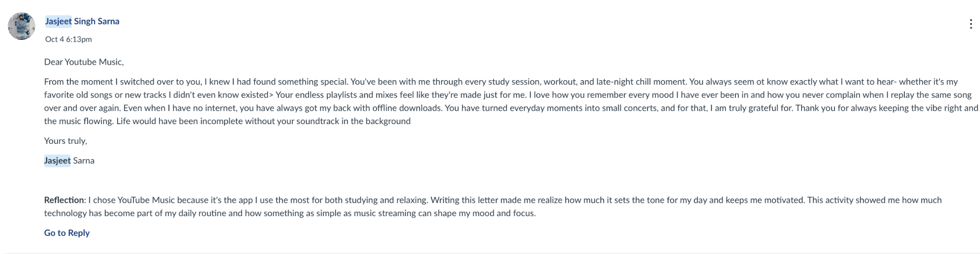Click highlighted "Jasjeet" in the author name
The width and height of the screenshot is (980, 254).
coord(58,21)
